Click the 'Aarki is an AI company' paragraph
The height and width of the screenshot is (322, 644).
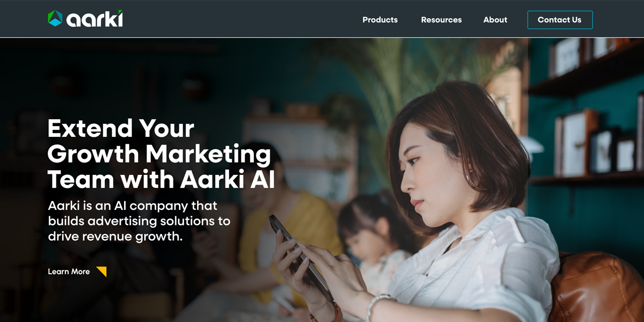tap(139, 221)
